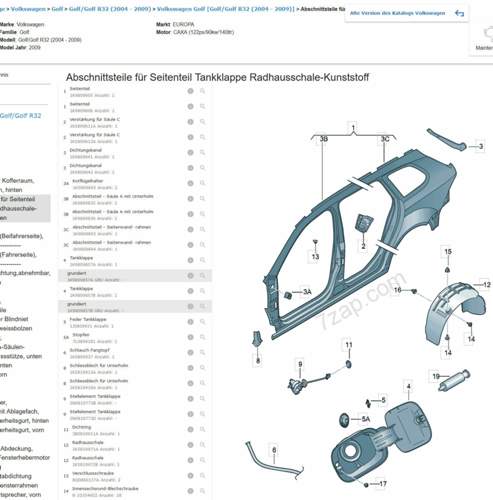Select Verschlussschraube part row
This screenshot has height=500, width=493.
point(135,476)
